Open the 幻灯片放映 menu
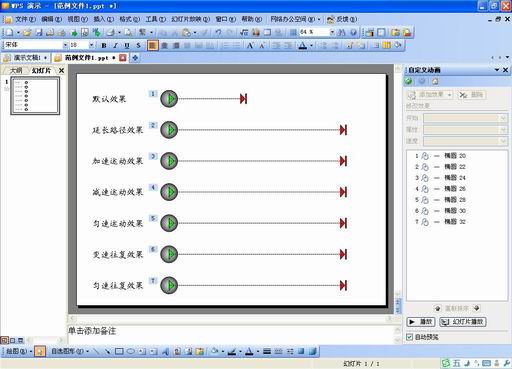512x369 pixels. click(x=190, y=19)
